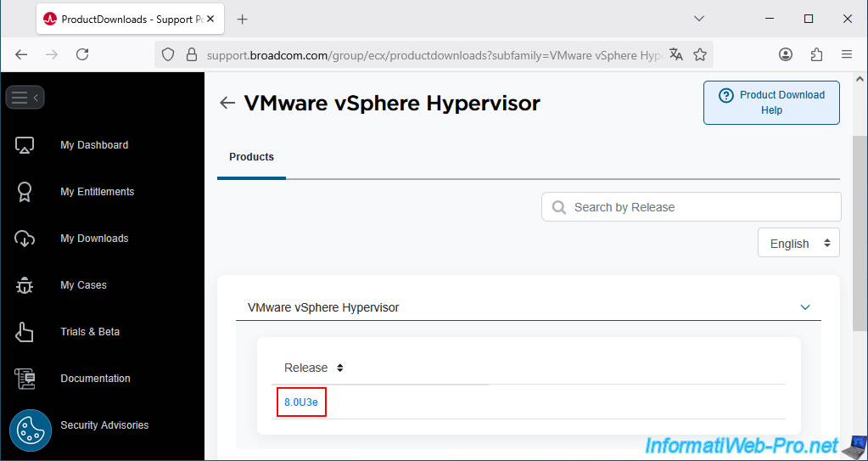Click the My Downloads cloud icon
868x461 pixels.
point(25,239)
